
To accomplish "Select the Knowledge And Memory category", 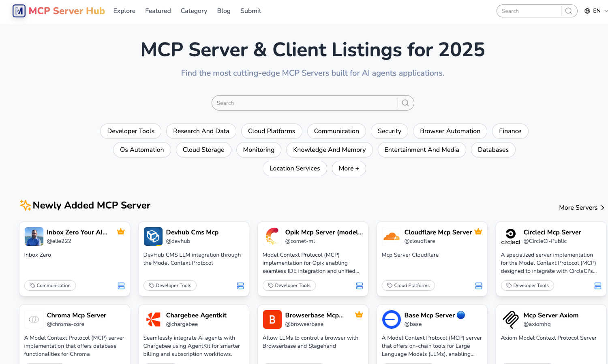I will point(330,150).
